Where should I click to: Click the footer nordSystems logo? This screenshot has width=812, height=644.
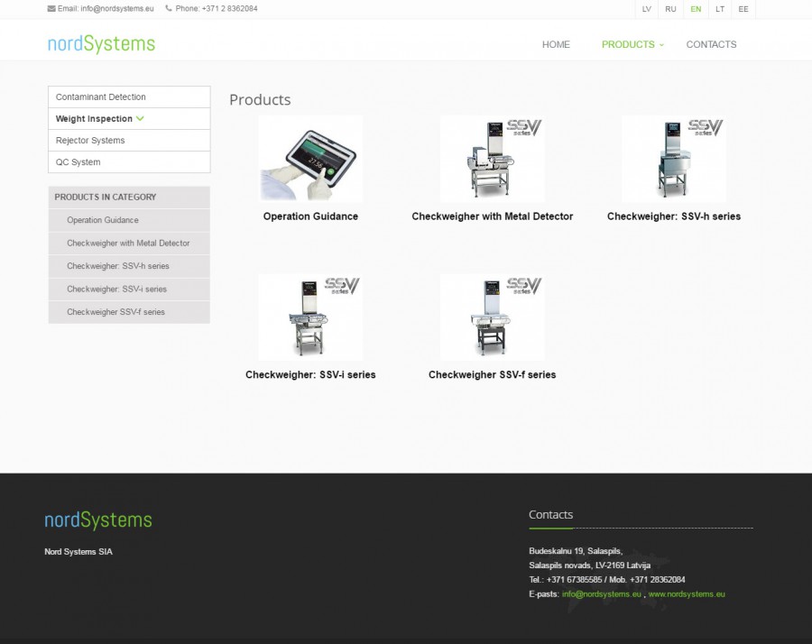98,520
